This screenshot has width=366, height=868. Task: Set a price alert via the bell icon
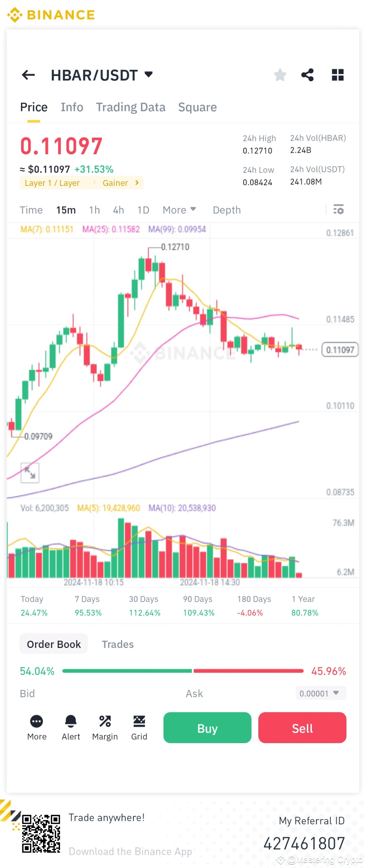point(71,721)
